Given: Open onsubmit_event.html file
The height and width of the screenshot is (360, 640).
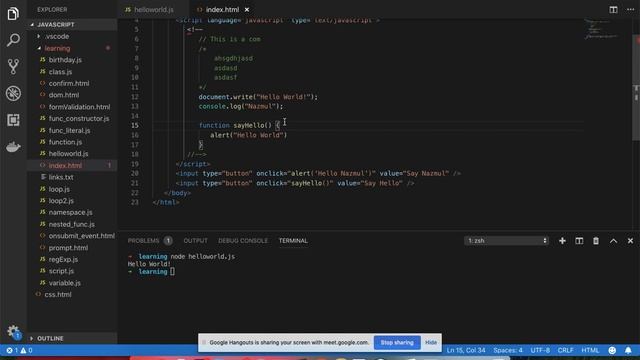Looking at the screenshot, I should (x=72, y=236).
